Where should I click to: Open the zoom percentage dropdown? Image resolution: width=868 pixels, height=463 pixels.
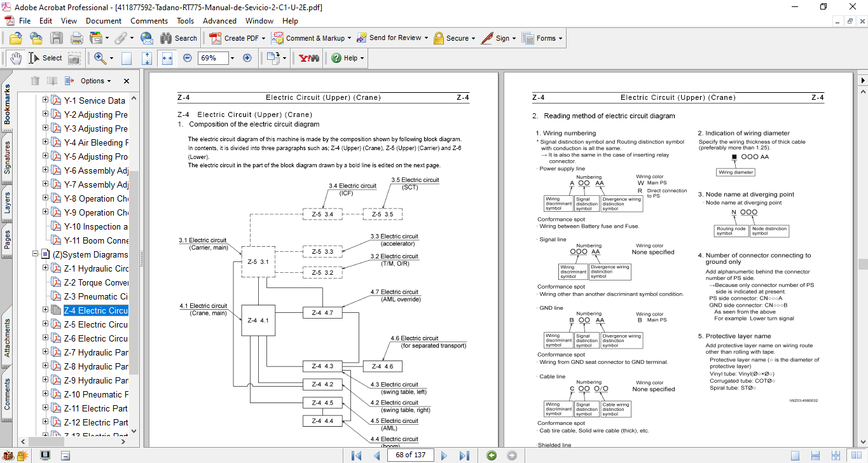(x=231, y=58)
